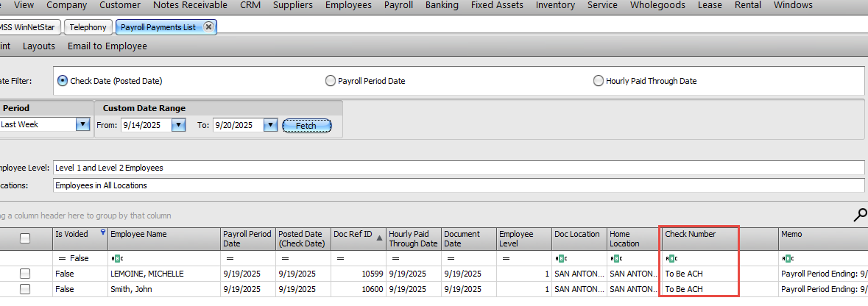The width and height of the screenshot is (868, 306).
Task: Expand the To date picker dropdown
Action: click(x=270, y=125)
